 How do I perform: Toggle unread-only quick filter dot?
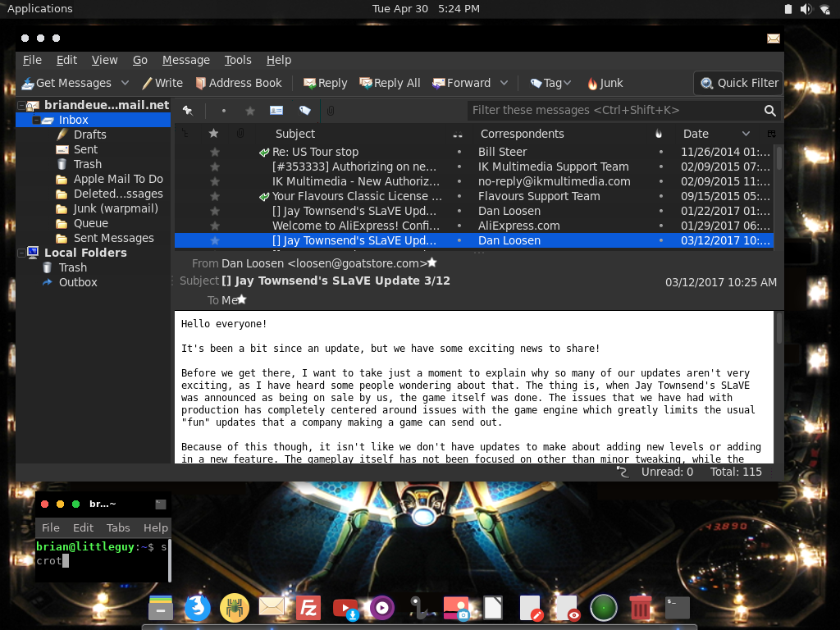click(223, 111)
